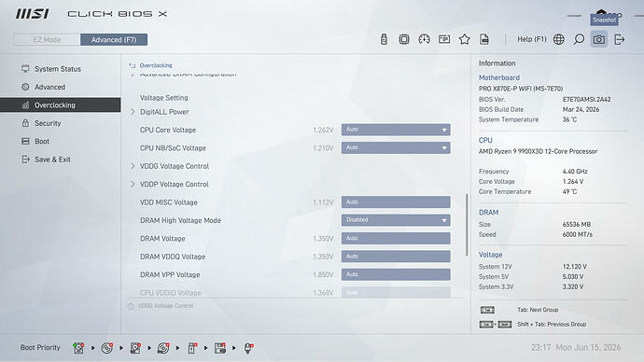Click the MSI logo
Viewport: 644px width, 362px height.
coord(33,14)
